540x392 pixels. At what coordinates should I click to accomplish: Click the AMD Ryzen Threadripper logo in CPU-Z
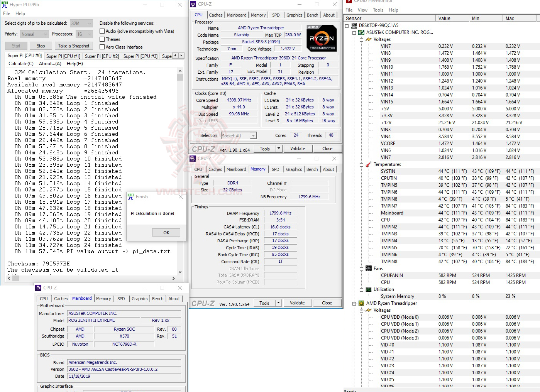321,37
